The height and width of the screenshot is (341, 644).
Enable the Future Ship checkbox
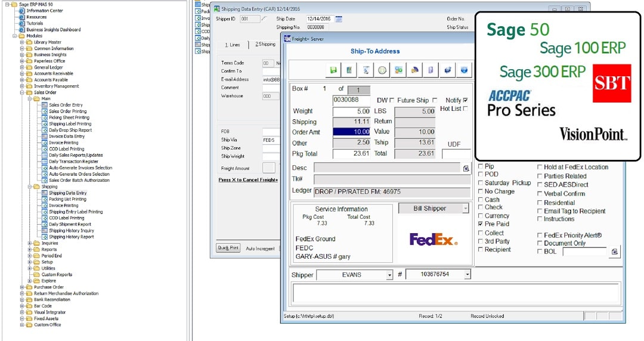pos(435,100)
